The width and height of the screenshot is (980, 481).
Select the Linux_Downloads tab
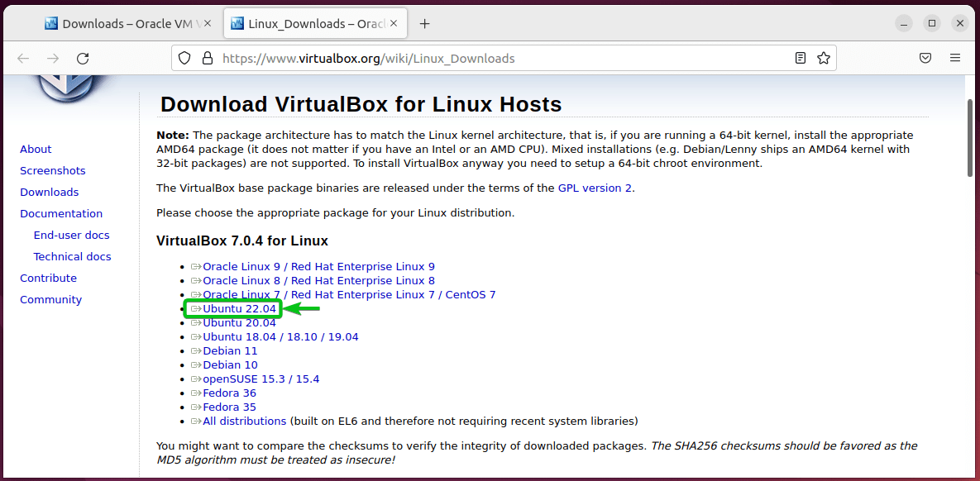[x=314, y=24]
